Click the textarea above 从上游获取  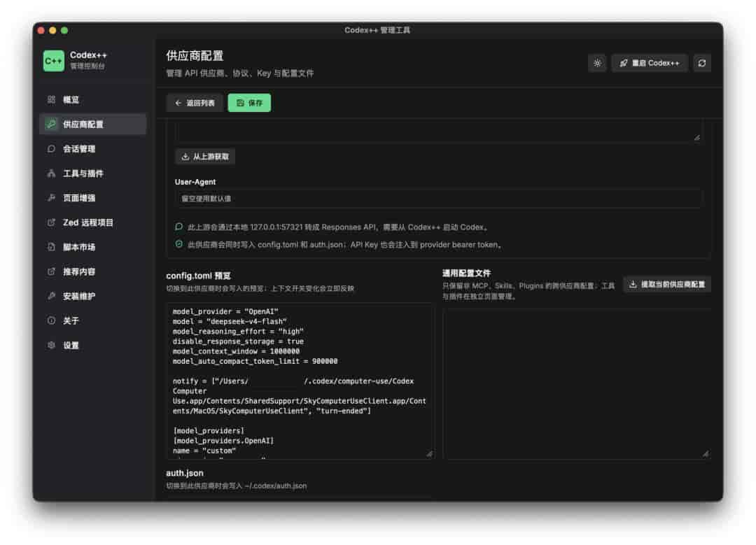pyautogui.click(x=438, y=132)
